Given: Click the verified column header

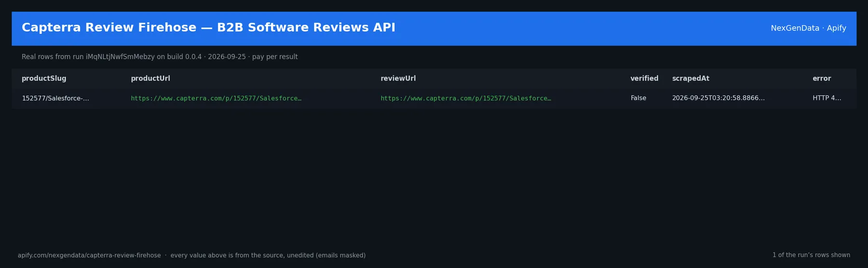Looking at the screenshot, I should (644, 79).
